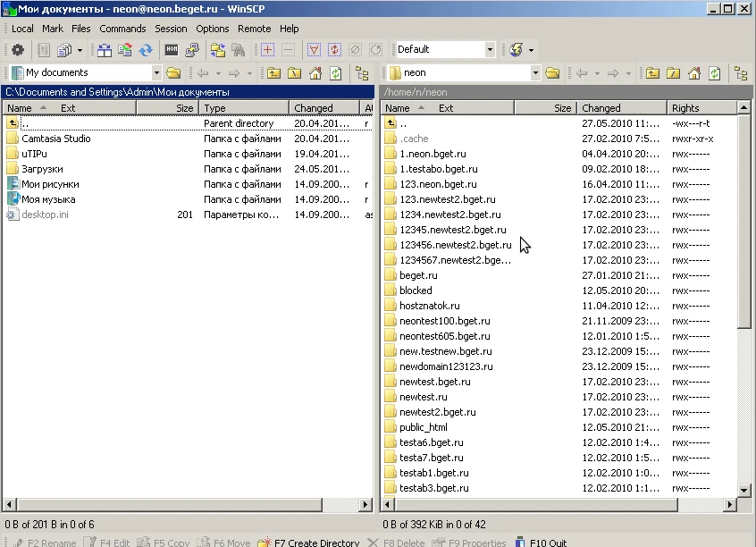Sort remote files by Rights column
Viewport: 756px width, 547px height.
[x=686, y=108]
